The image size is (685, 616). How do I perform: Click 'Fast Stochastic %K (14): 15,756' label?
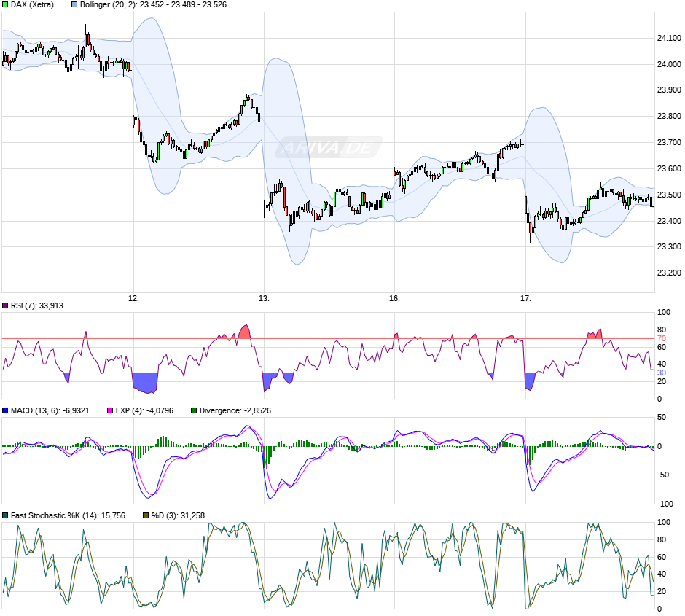point(68,515)
